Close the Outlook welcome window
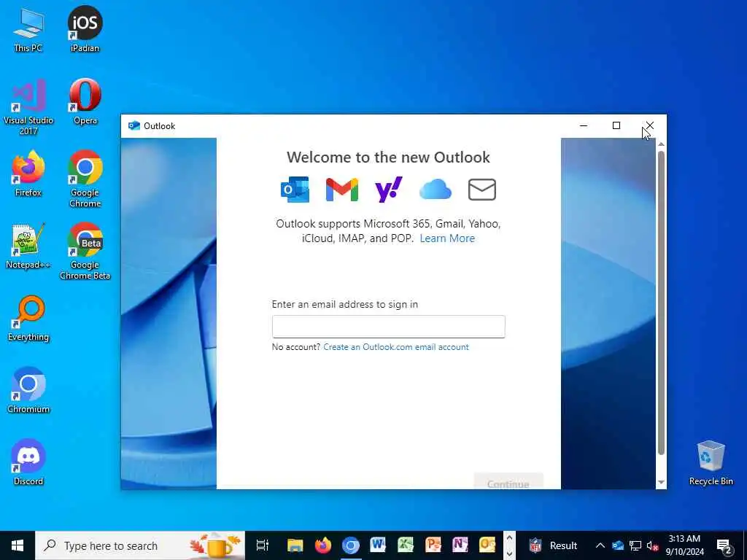Image resolution: width=747 pixels, height=560 pixels. tap(650, 125)
